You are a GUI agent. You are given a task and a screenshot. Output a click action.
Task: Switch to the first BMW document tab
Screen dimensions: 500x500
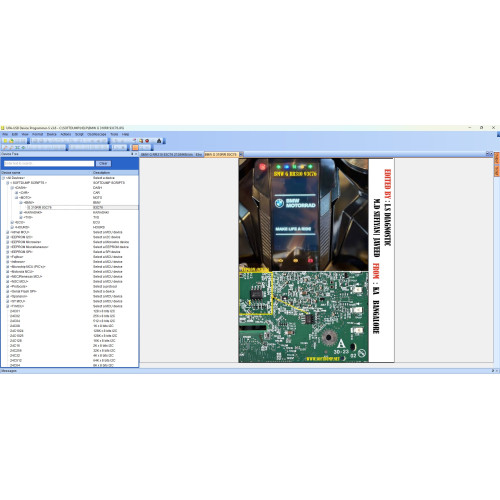167,154
